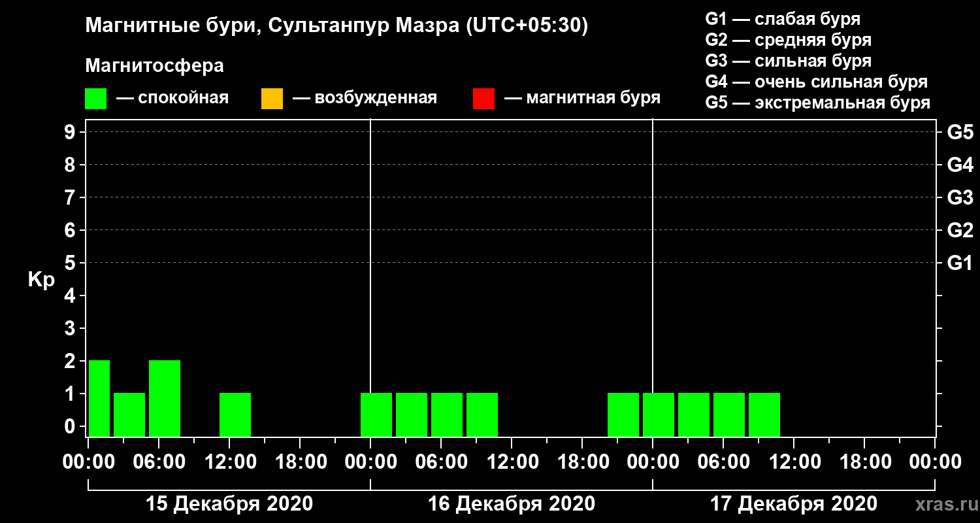Click the G4 label on right axis
This screenshot has height=523, width=980.
(x=960, y=165)
